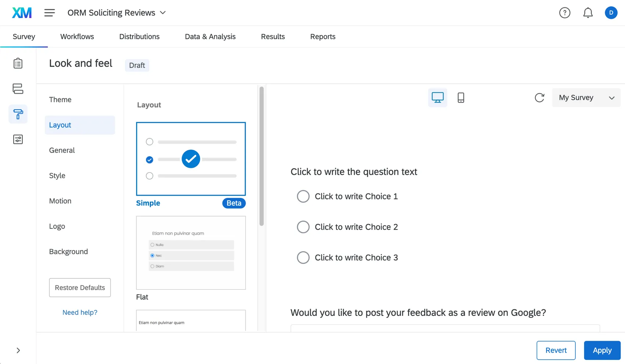Click the Need help? link

coord(80,312)
